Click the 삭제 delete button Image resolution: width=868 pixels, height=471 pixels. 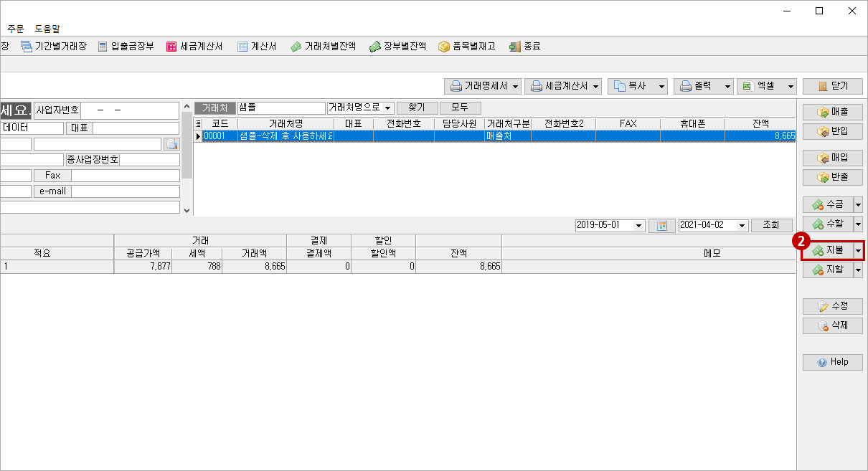tap(832, 325)
